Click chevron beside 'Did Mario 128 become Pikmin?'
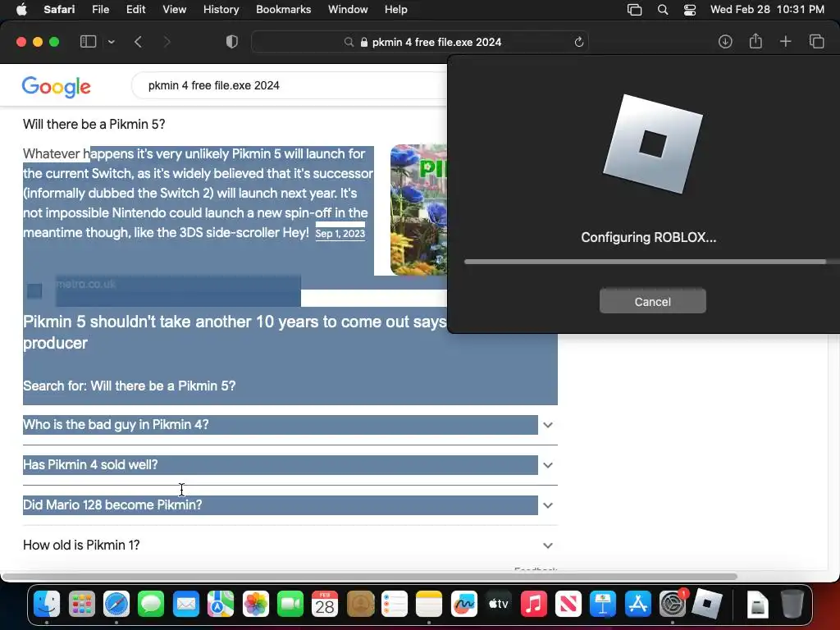The image size is (840, 630). coord(547,505)
